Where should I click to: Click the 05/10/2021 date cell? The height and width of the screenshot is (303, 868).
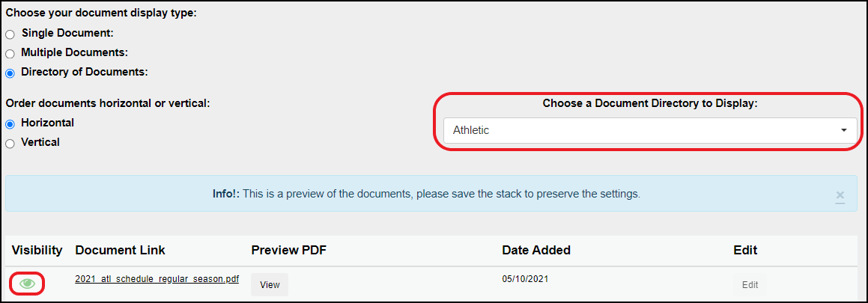pos(525,278)
